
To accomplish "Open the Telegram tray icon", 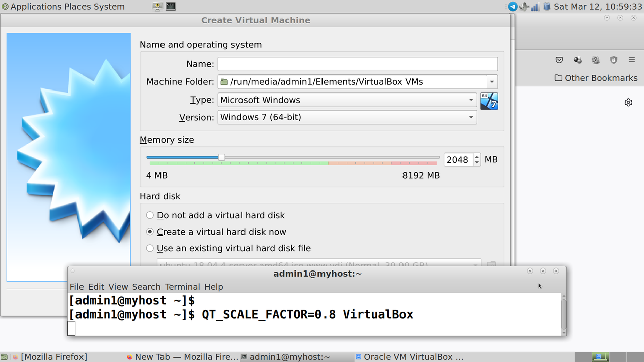I will pyautogui.click(x=513, y=7).
